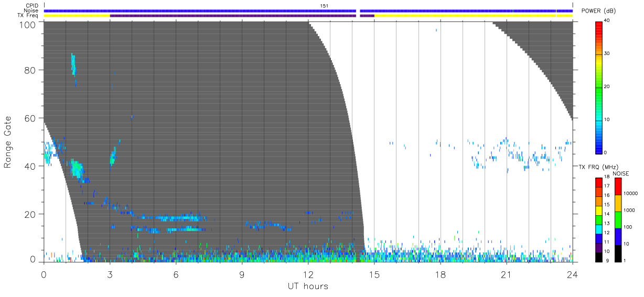644x297 pixels.
Task: Click the green segment of the noise color bar
Action: [x=618, y=220]
